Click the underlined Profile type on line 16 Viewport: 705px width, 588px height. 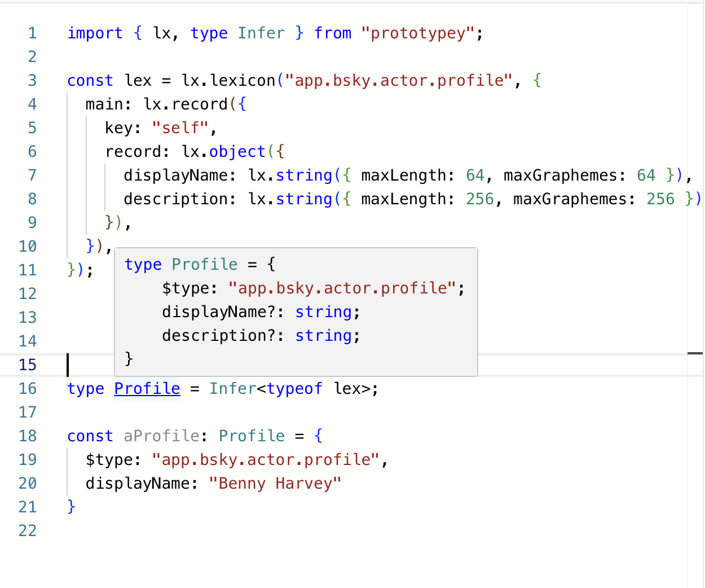tap(147, 389)
